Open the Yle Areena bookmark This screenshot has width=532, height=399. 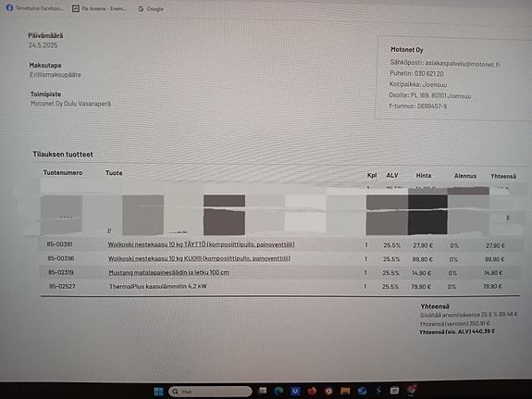point(99,8)
